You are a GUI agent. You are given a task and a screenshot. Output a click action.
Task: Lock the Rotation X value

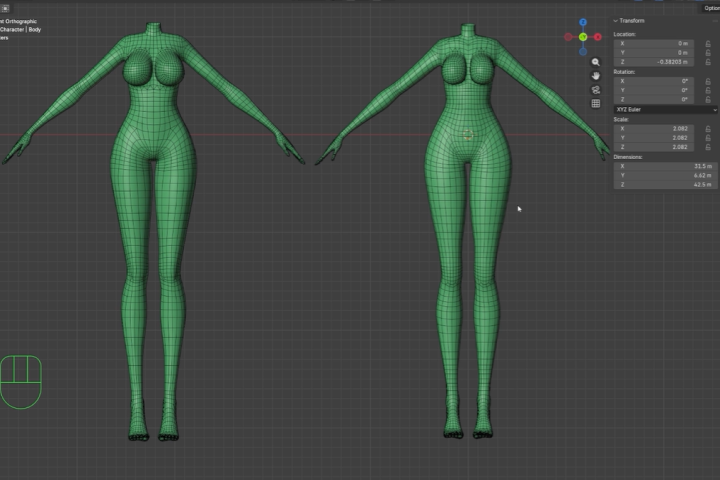708,81
